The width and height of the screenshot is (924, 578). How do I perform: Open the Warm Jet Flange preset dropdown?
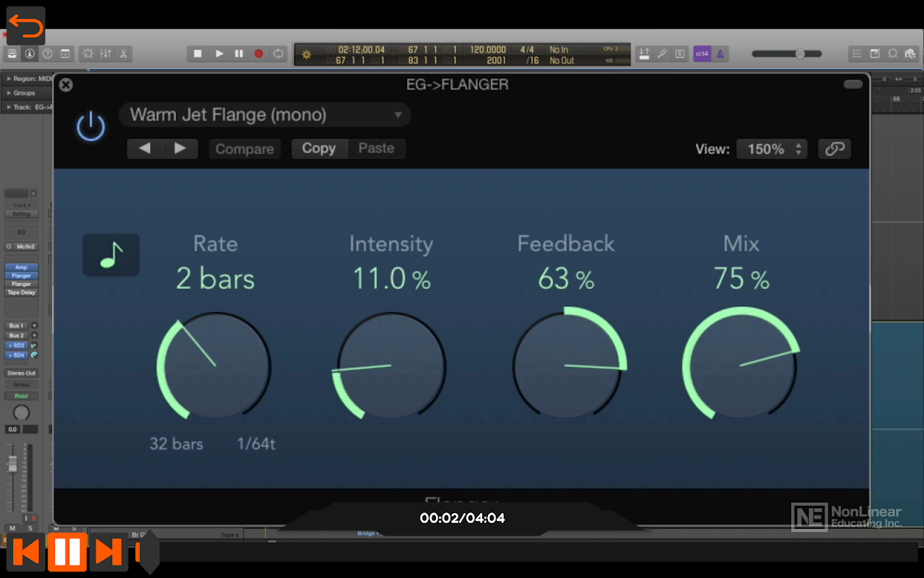(265, 115)
